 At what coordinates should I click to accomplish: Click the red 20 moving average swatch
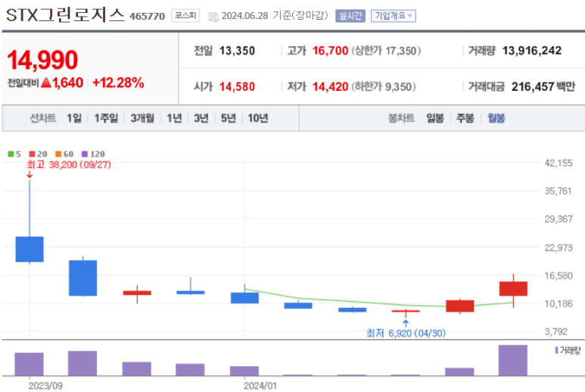[x=32, y=154]
